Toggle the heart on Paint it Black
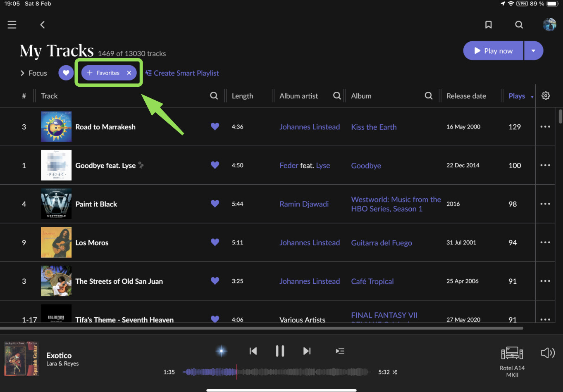 tap(215, 204)
